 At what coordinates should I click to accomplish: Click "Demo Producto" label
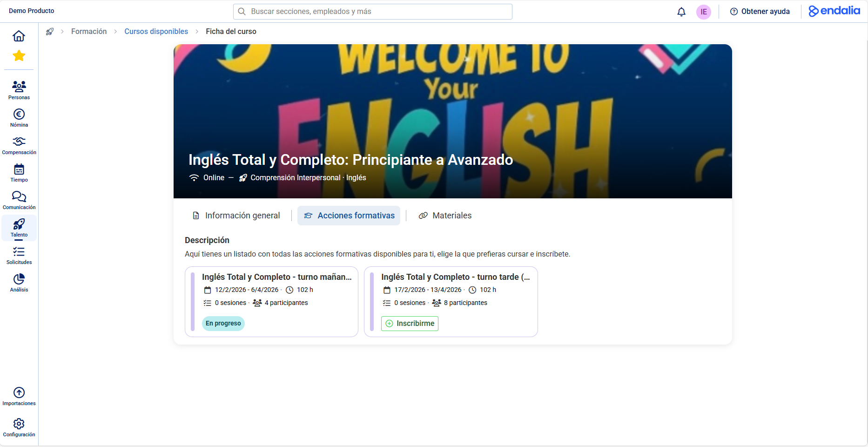32,11
